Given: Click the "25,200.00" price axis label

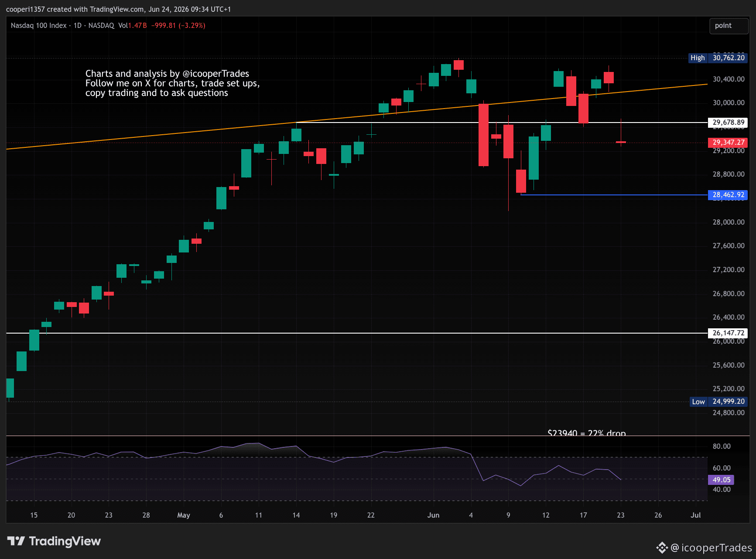Looking at the screenshot, I should click(729, 389).
